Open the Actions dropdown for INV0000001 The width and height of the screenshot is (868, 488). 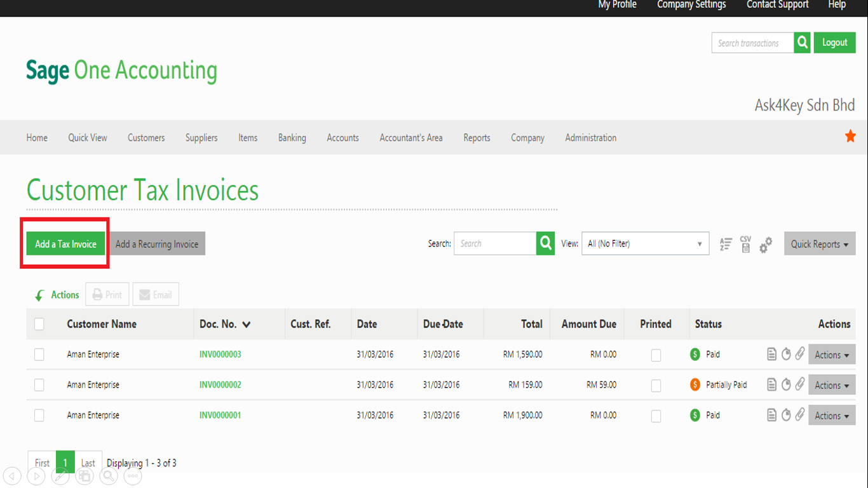pyautogui.click(x=832, y=416)
